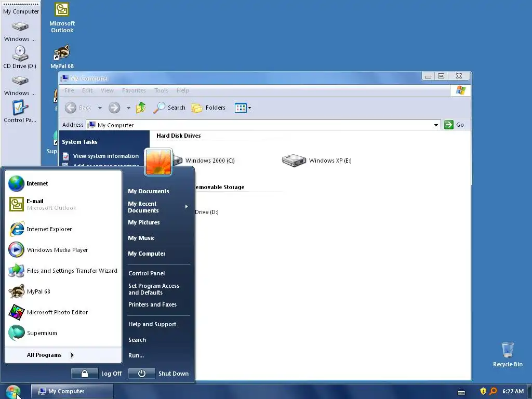Click the Windows flag logo in menu bar
This screenshot has height=399, width=532.
461,90
